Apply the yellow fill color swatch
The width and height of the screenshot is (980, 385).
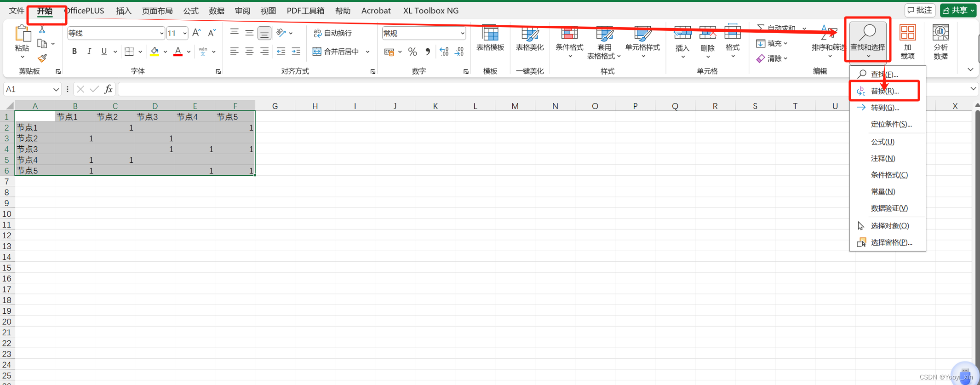[155, 52]
